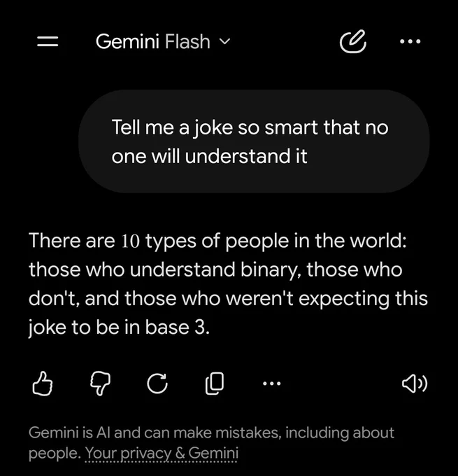Give the response a thumbs down

pos(101,384)
